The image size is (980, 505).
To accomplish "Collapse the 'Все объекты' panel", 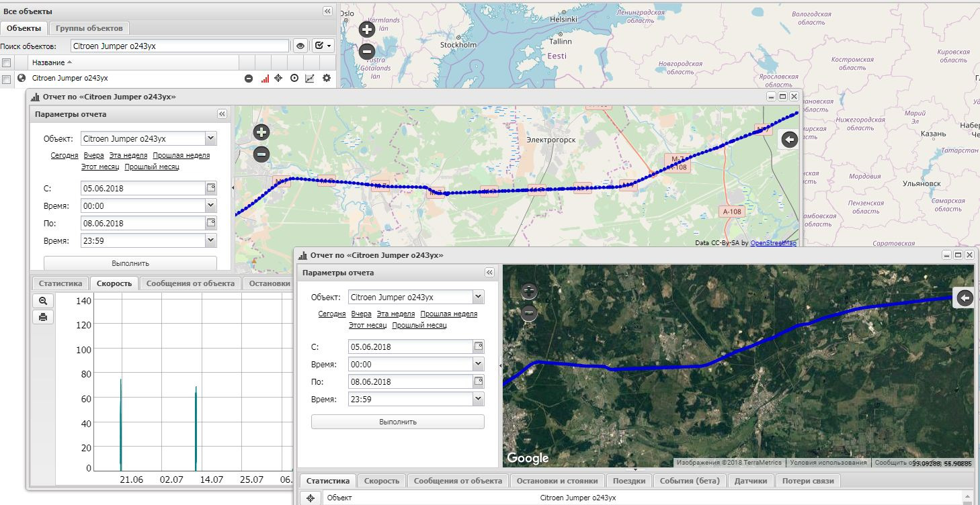I will (x=327, y=11).
